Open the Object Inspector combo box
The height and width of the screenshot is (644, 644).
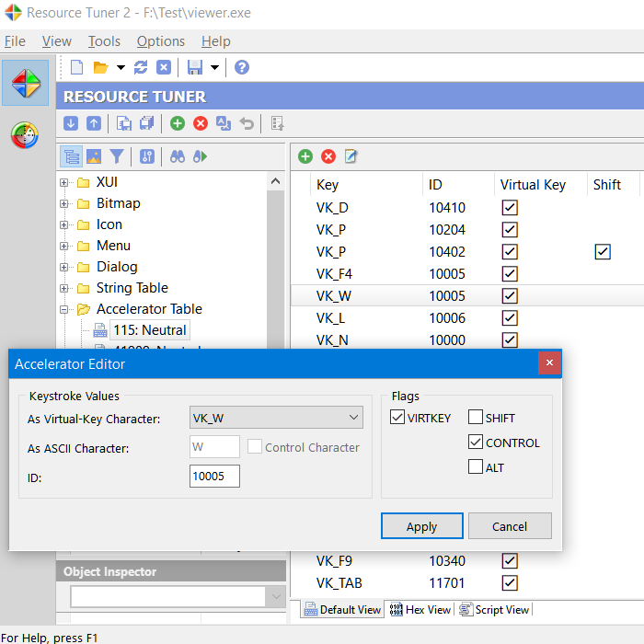pos(177,596)
